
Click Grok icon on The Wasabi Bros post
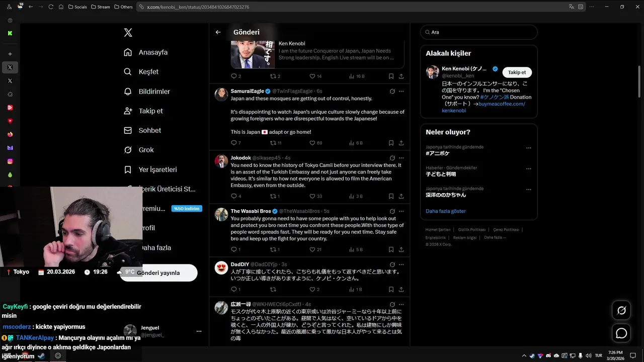click(392, 211)
